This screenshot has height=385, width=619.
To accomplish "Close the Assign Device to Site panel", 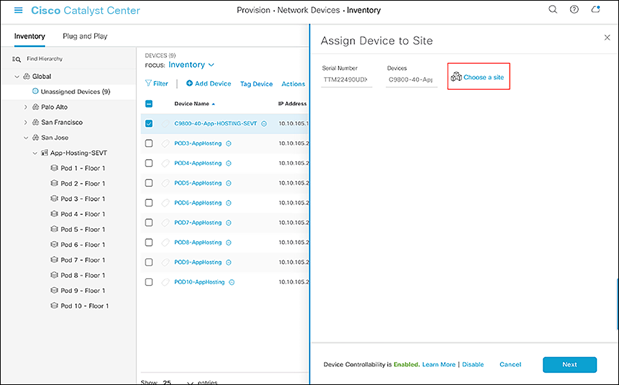I will point(607,38).
